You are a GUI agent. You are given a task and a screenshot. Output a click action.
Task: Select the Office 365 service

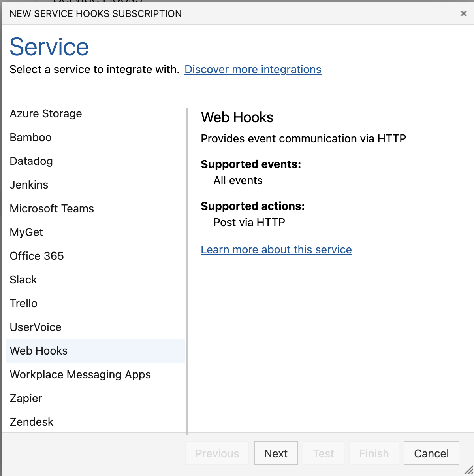click(96, 256)
